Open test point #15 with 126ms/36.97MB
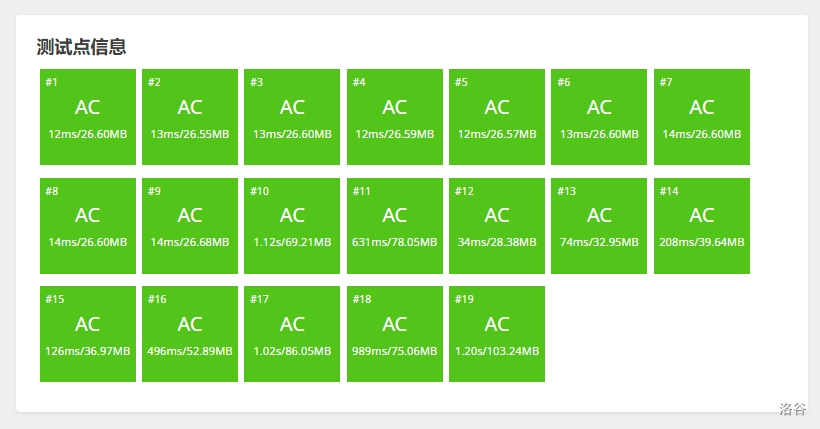The height and width of the screenshot is (429, 820). click(x=88, y=334)
